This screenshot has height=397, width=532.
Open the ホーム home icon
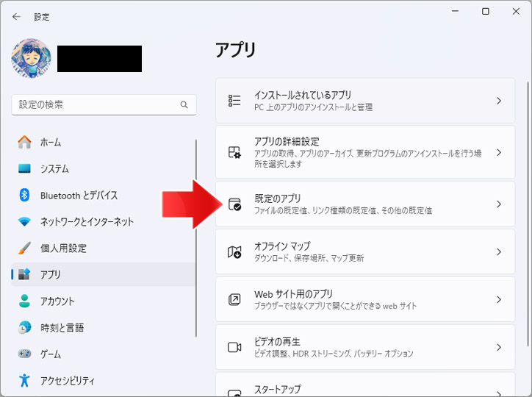pos(24,142)
